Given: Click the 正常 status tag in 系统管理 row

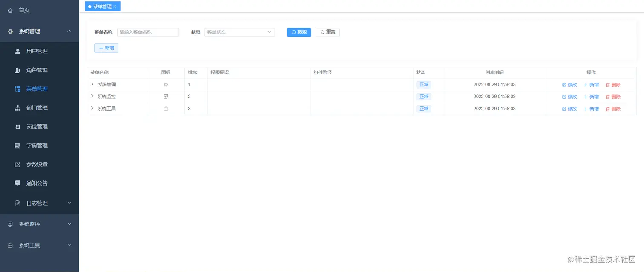Looking at the screenshot, I should [x=424, y=85].
